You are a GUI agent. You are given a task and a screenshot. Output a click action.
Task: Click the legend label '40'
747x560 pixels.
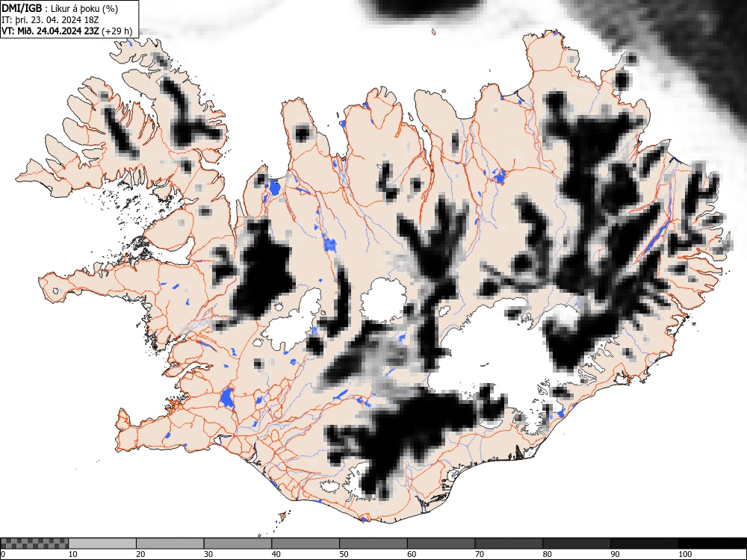[x=276, y=554]
